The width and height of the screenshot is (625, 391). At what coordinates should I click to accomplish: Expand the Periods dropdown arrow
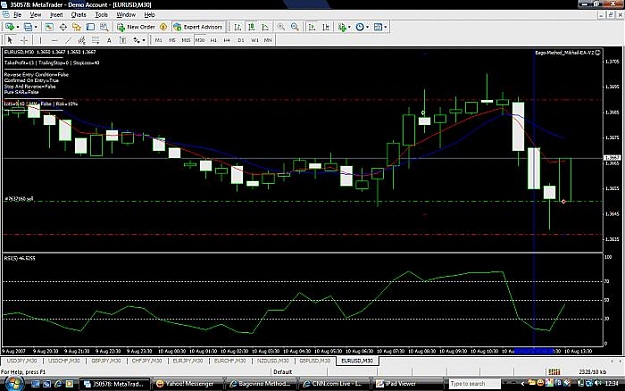(x=367, y=27)
